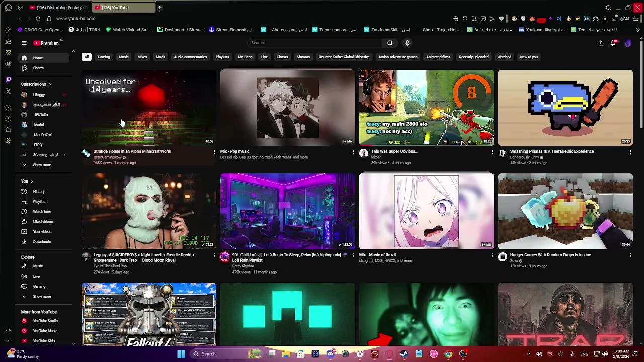The width and height of the screenshot is (644, 362).
Task: Show more bookmarks with double chevron
Action: (x=637, y=30)
